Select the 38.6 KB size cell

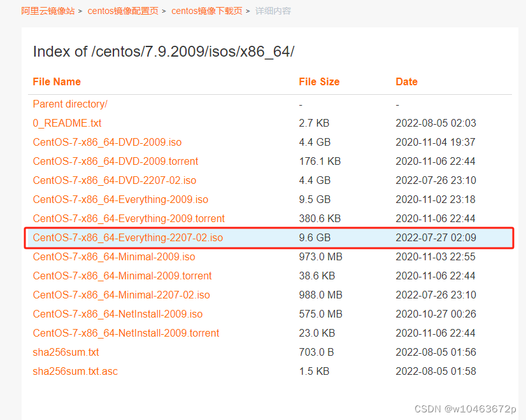(x=317, y=276)
